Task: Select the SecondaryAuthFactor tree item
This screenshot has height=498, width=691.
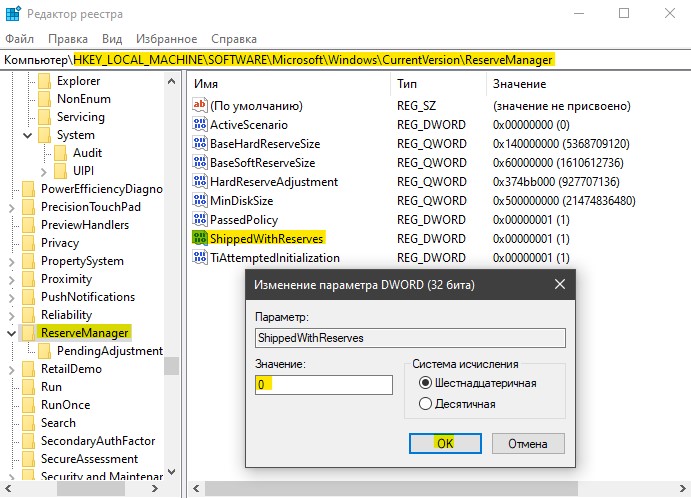Action: pyautogui.click(x=98, y=441)
